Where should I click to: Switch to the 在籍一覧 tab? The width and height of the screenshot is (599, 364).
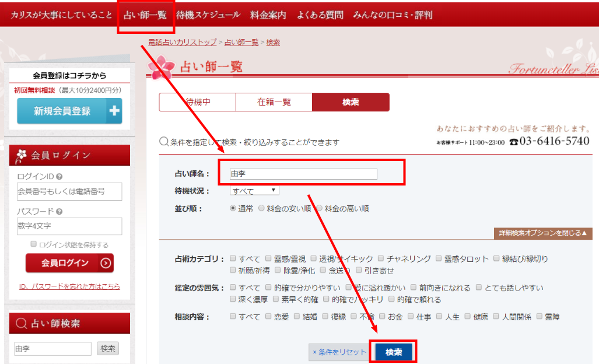tap(274, 102)
